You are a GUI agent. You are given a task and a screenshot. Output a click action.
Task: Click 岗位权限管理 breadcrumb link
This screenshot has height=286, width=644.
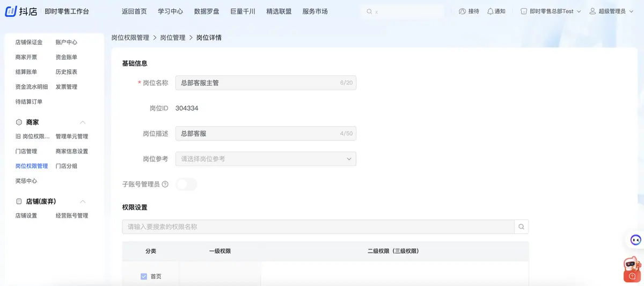(130, 38)
